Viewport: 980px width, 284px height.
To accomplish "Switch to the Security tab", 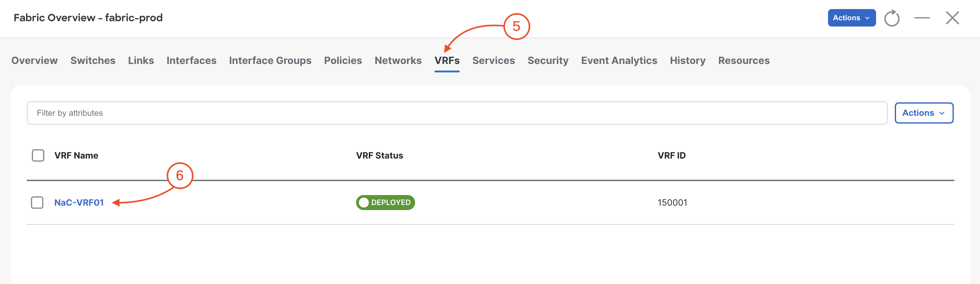I will [x=548, y=61].
